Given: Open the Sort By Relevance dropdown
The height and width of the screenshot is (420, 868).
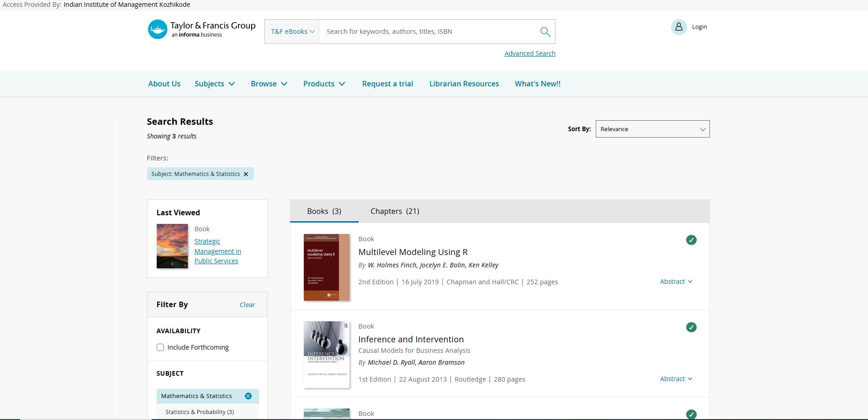Looking at the screenshot, I should [x=652, y=129].
